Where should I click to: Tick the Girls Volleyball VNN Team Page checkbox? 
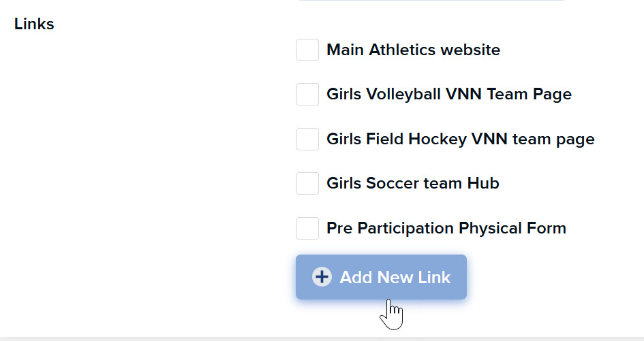pos(307,94)
